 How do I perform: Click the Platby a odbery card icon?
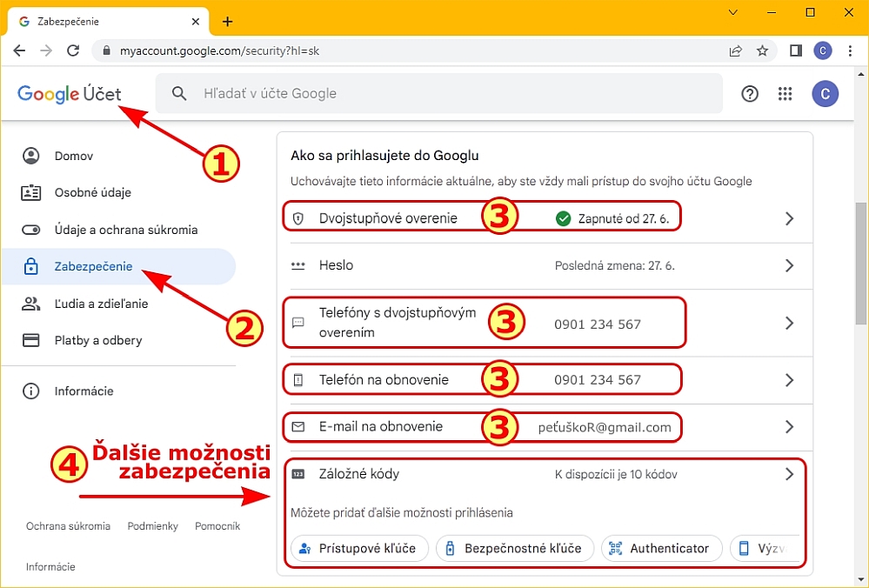point(31,340)
